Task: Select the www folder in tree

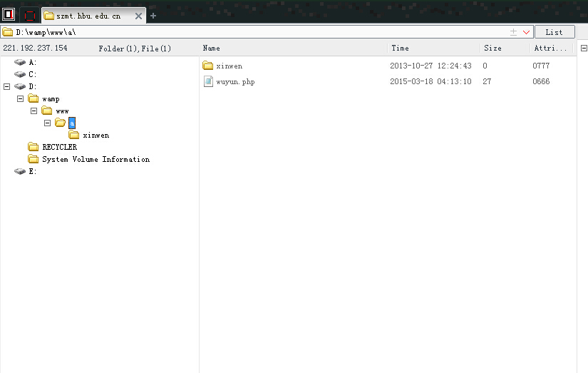Action: point(62,111)
